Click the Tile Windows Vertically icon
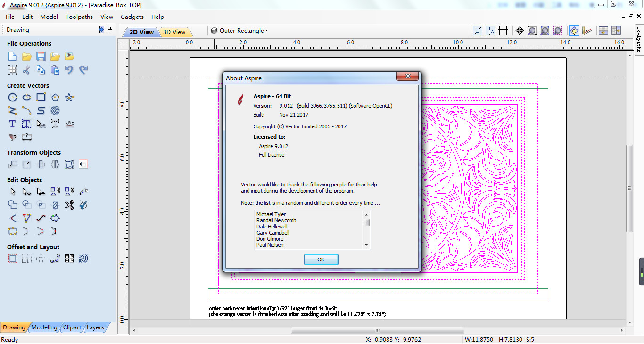644x344 pixels. pyautogui.click(x=616, y=31)
